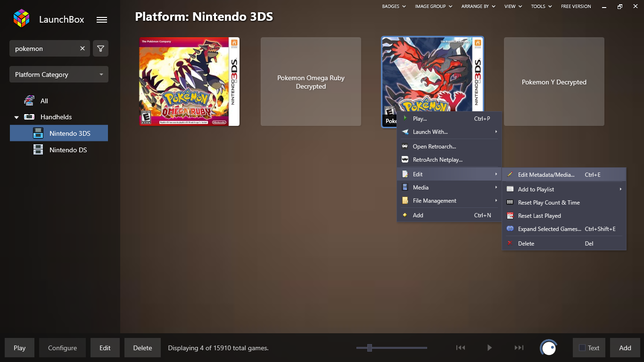Open the Badges menu
644x362 pixels.
click(394, 6)
